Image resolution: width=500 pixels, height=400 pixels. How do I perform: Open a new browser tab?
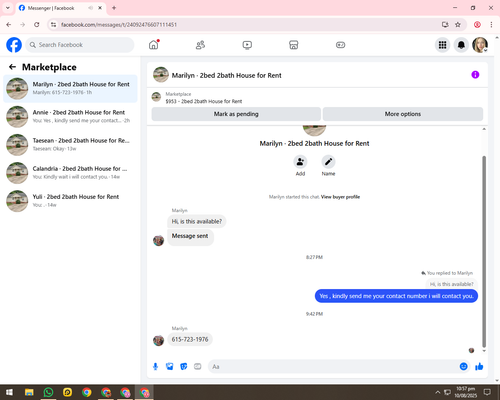114,8
